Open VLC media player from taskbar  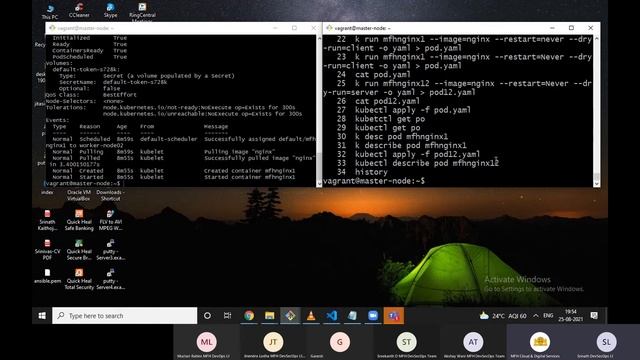(x=311, y=316)
